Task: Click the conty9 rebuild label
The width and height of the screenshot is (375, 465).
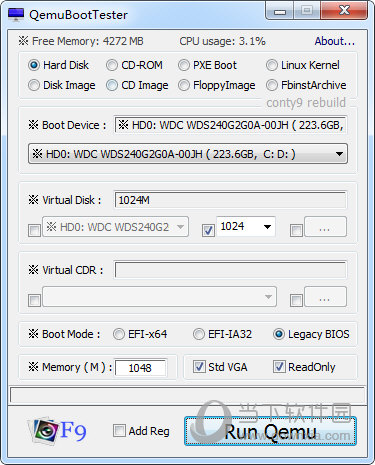Action: point(306,102)
